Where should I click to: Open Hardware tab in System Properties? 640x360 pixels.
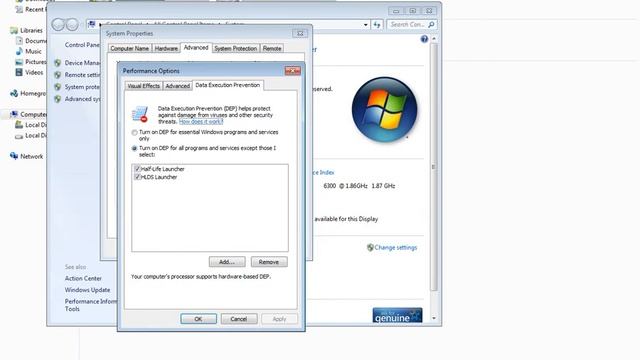[166, 49]
